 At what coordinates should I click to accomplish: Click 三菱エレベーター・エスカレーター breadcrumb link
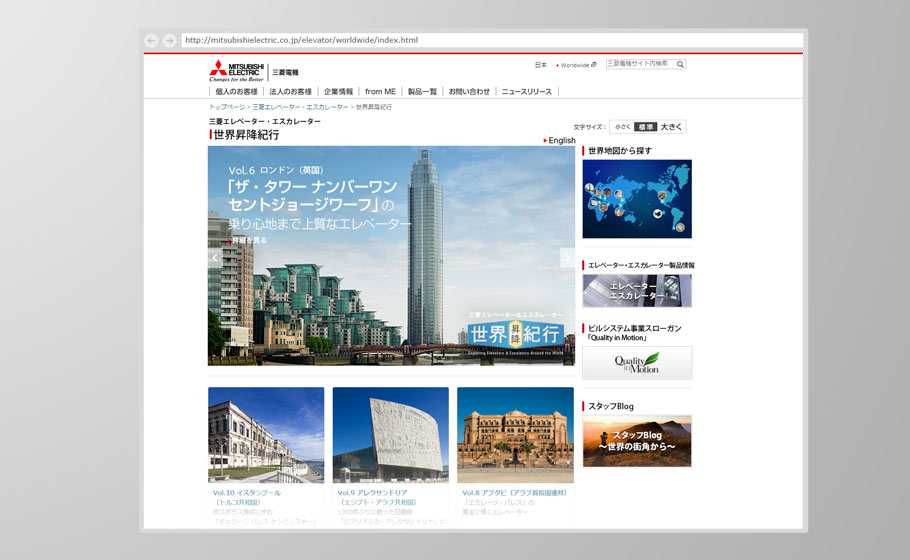[x=300, y=107]
